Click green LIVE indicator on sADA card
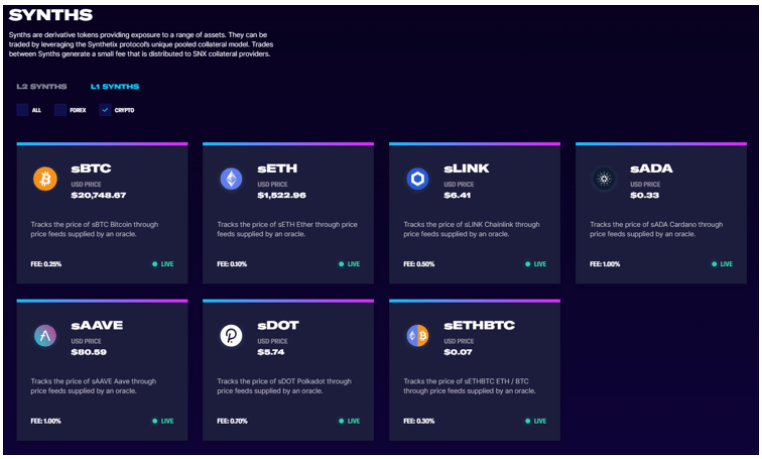This screenshot has height=459, width=762. click(722, 264)
